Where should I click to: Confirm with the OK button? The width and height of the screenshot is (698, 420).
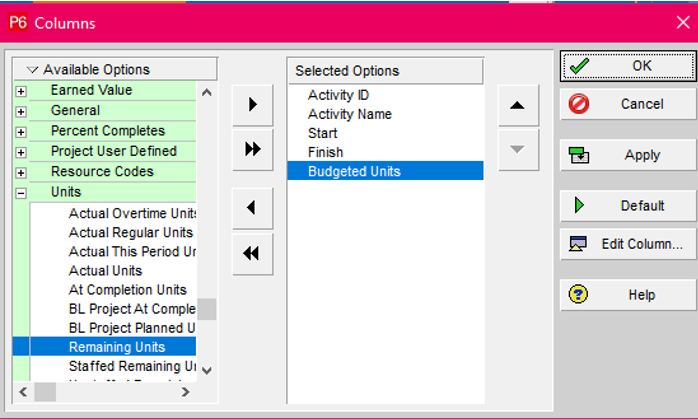pos(628,66)
